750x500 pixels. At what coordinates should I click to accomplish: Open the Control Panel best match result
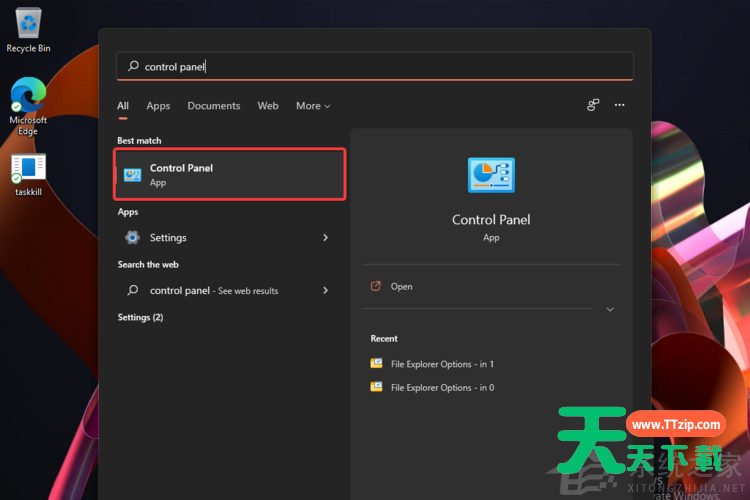(x=230, y=175)
